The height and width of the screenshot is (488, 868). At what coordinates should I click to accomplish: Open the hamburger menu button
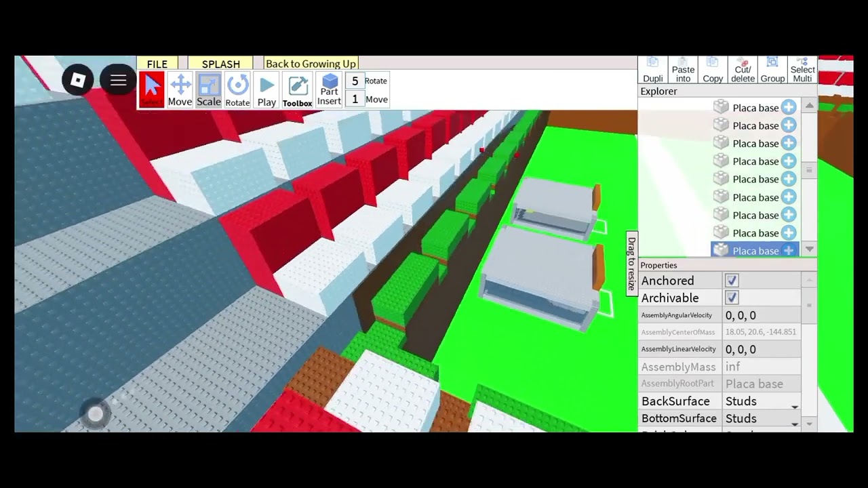tap(118, 81)
